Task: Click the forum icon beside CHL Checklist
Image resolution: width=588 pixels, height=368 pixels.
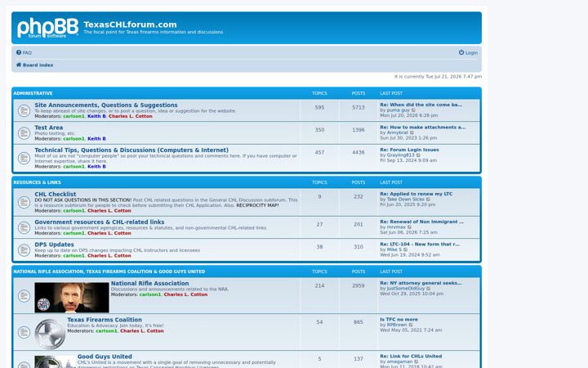Action: coord(24,203)
